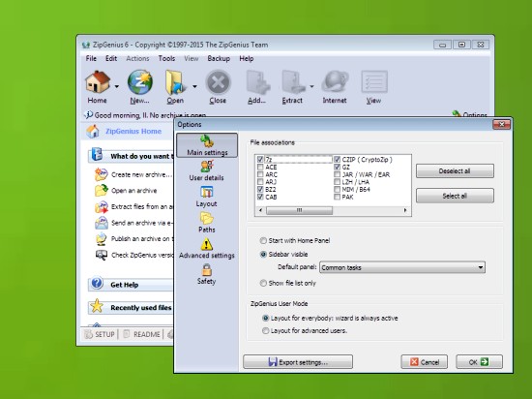This screenshot has height=399, width=532.
Task: Expand the Home button dropdown arrow
Action: (x=116, y=86)
